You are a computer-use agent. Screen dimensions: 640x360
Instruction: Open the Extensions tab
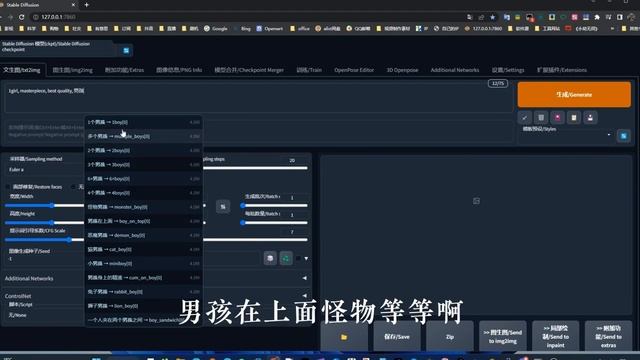tap(562, 70)
